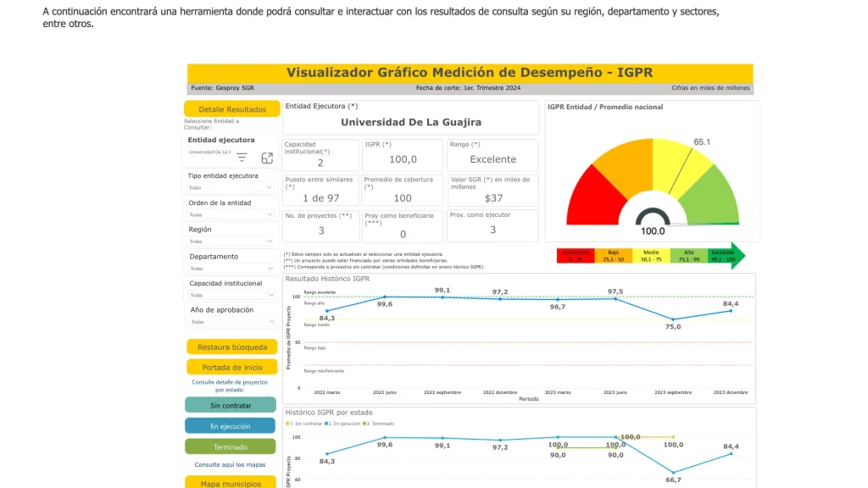Image resolution: width=868 pixels, height=488 pixels.
Task: Click the Restaura búsqueda button
Action: (x=232, y=347)
